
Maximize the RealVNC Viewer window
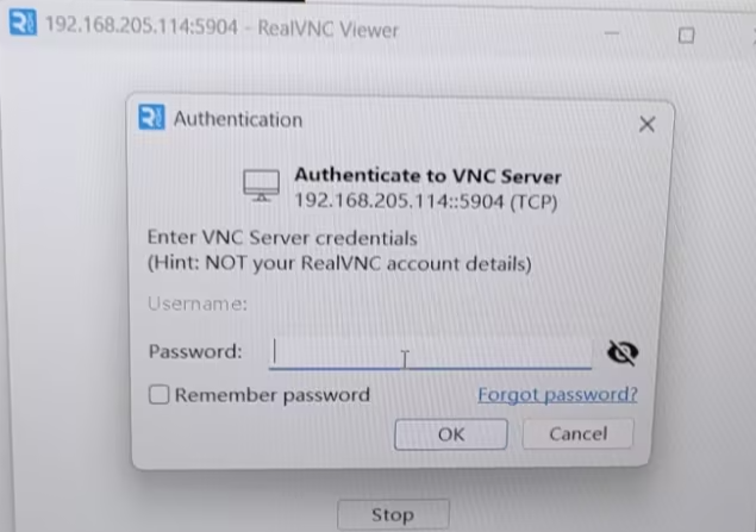point(686,35)
